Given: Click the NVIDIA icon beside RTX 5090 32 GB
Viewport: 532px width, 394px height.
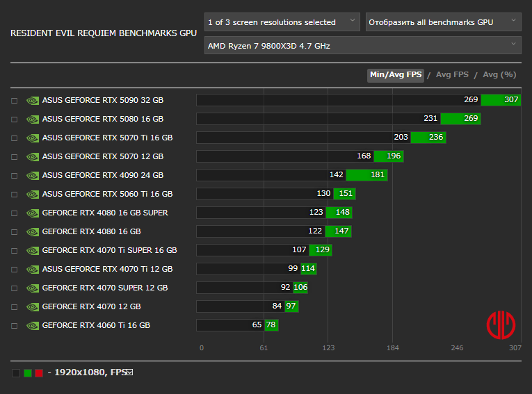Looking at the screenshot, I should [x=32, y=100].
